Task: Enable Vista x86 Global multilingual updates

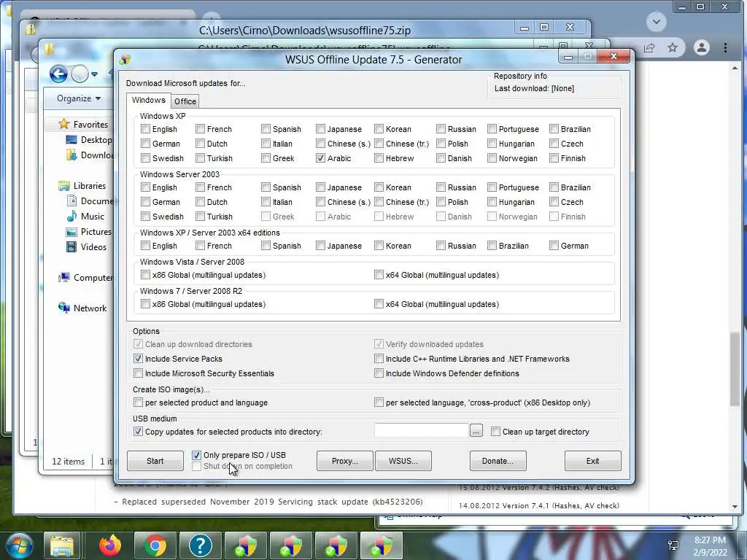Action: tap(145, 274)
